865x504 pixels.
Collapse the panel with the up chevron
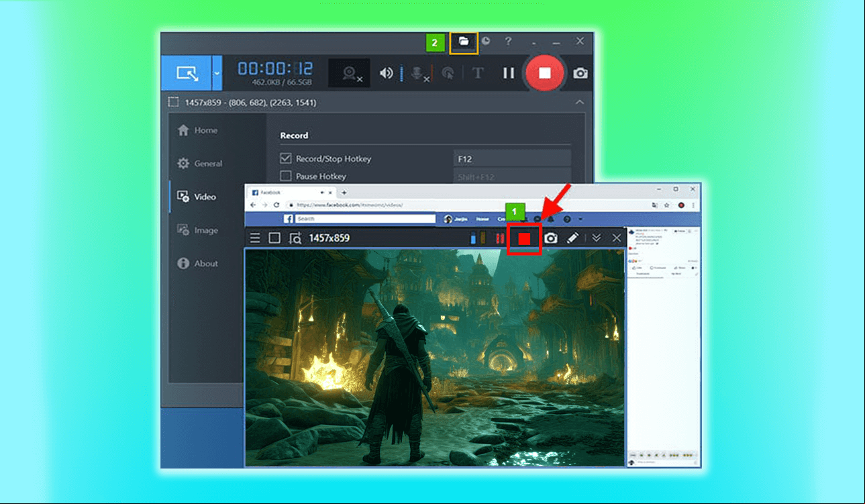point(580,102)
